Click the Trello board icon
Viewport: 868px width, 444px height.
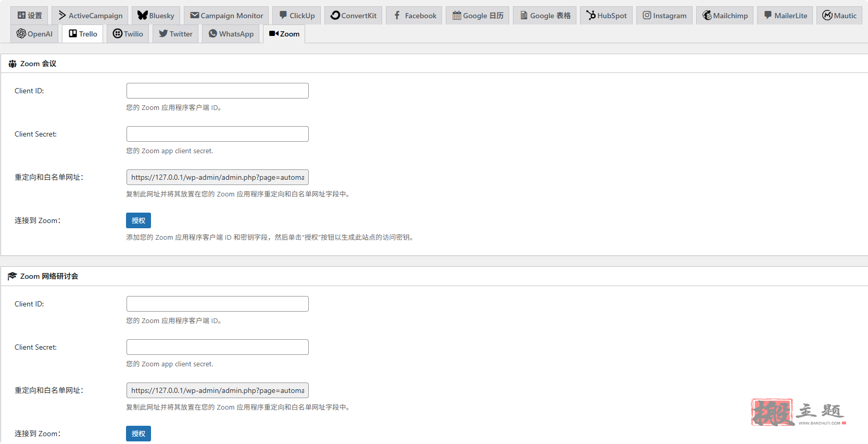pyautogui.click(x=73, y=33)
